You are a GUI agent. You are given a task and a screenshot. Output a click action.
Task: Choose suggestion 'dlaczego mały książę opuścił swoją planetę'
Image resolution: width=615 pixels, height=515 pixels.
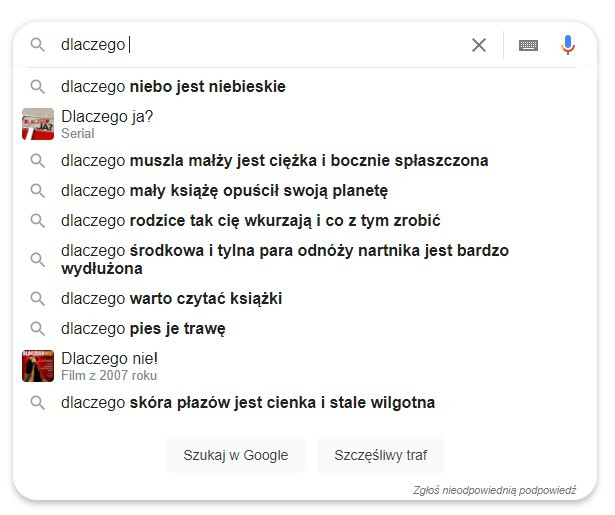[224, 191]
